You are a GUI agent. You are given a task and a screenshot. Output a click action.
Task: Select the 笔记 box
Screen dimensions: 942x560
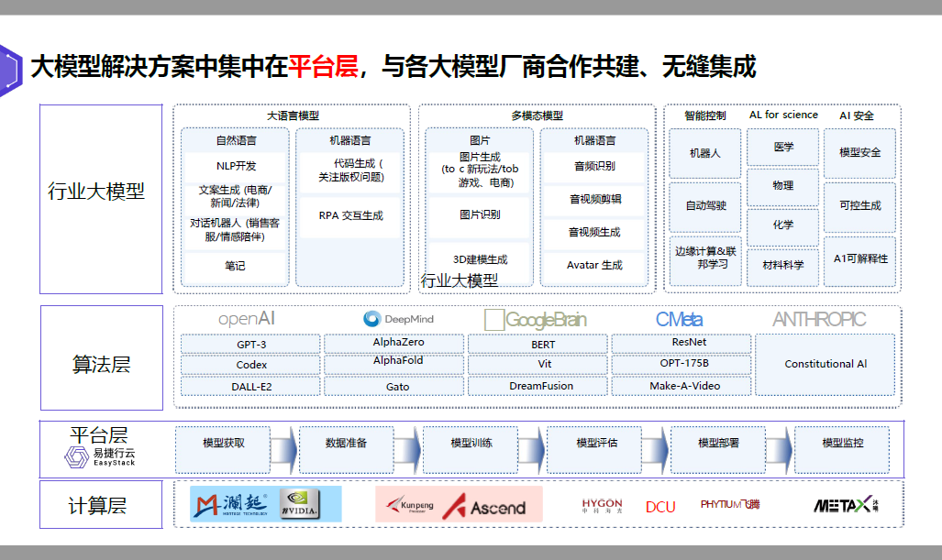pos(236,266)
